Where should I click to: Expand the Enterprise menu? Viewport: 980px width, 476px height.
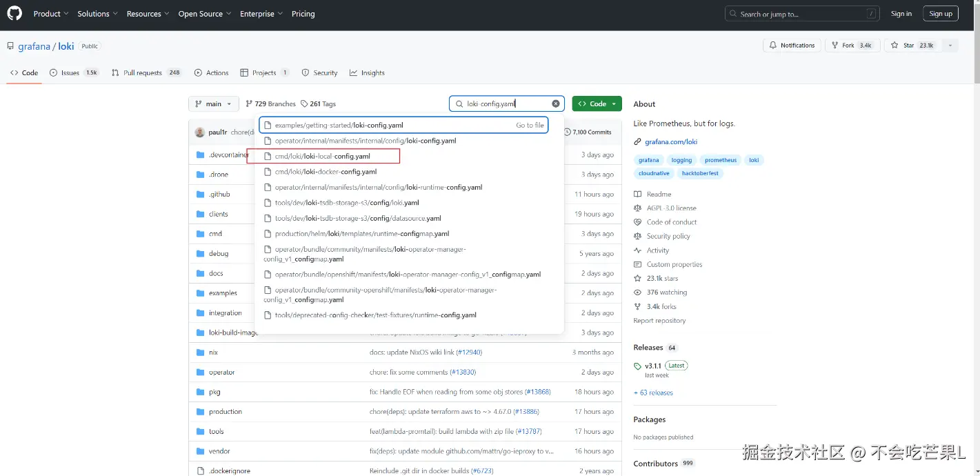261,14
